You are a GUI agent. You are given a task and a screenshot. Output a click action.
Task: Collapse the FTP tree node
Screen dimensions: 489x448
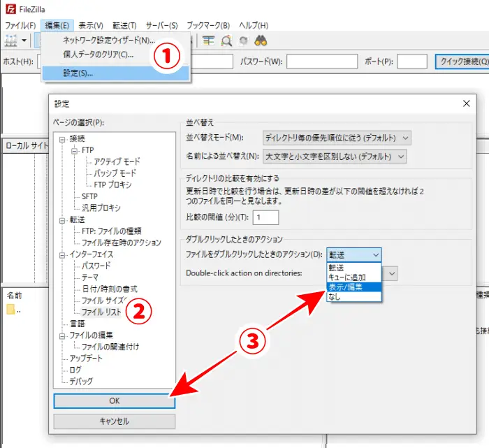click(74, 151)
